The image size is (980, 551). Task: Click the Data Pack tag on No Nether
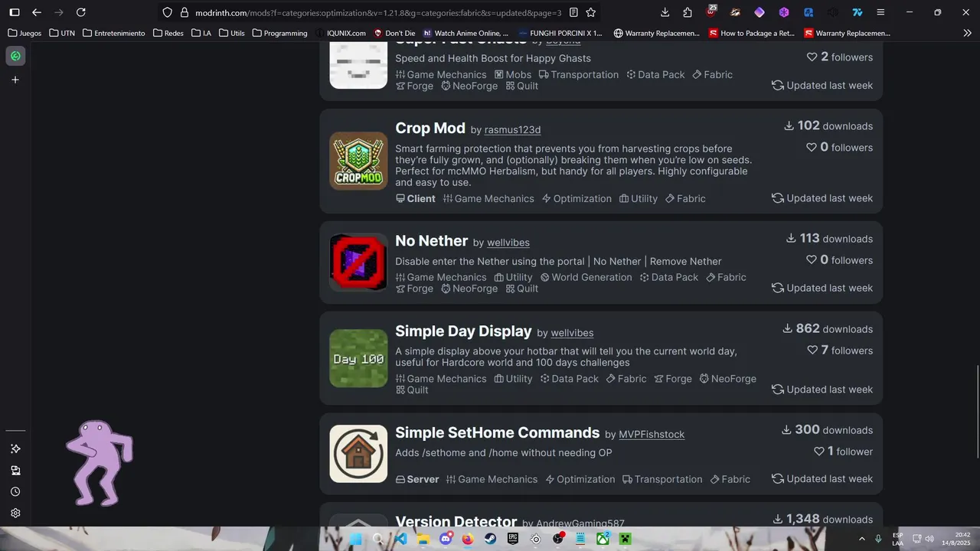(x=668, y=277)
